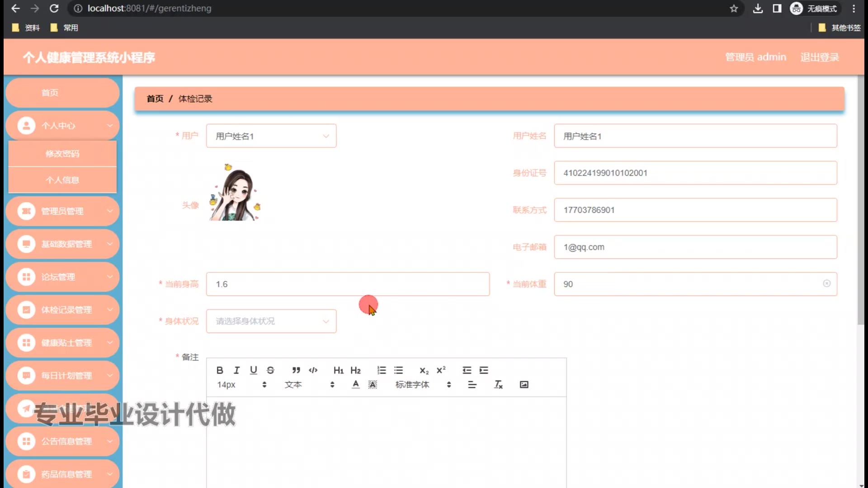Toggle underline formatting button
This screenshot has height=488, width=868.
[x=253, y=370]
